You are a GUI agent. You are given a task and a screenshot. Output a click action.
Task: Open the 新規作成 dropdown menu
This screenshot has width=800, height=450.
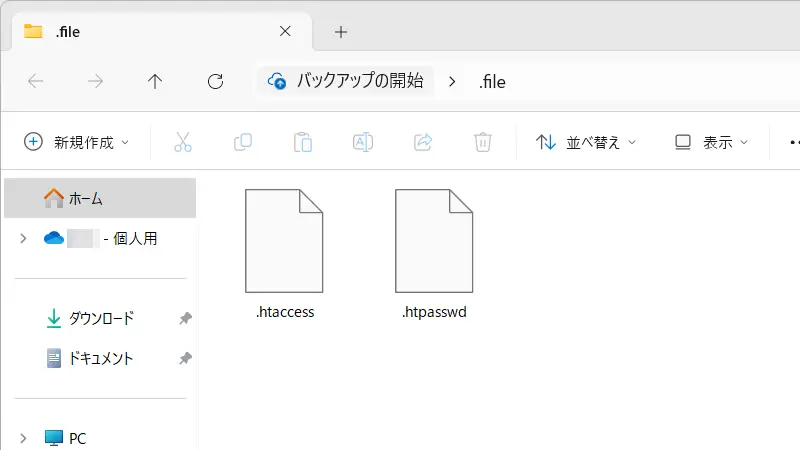pos(77,142)
